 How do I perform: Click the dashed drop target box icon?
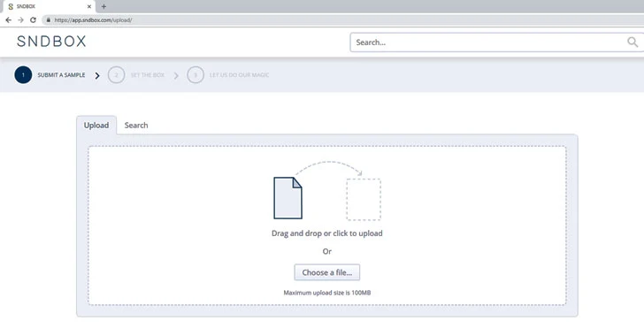click(364, 199)
